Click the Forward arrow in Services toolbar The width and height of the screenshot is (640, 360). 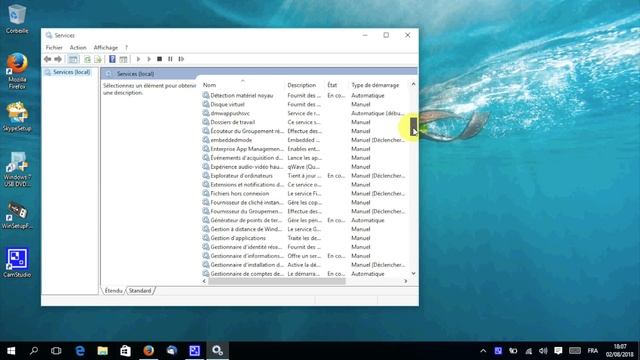pyautogui.click(x=58, y=59)
